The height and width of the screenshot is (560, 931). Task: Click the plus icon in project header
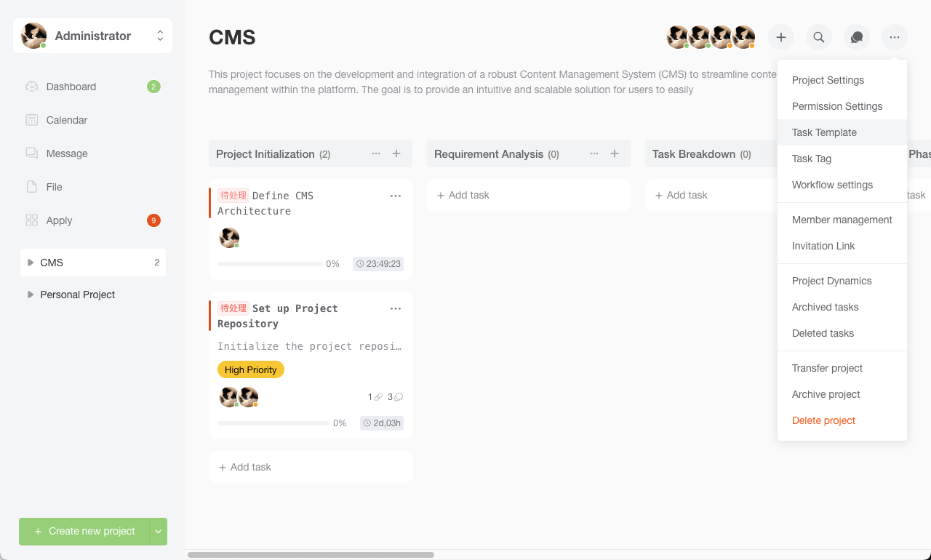pyautogui.click(x=781, y=37)
